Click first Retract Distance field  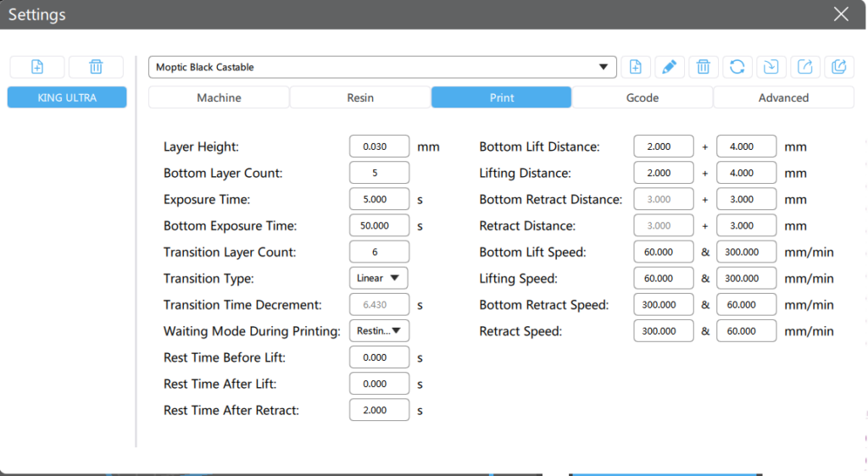tap(664, 225)
